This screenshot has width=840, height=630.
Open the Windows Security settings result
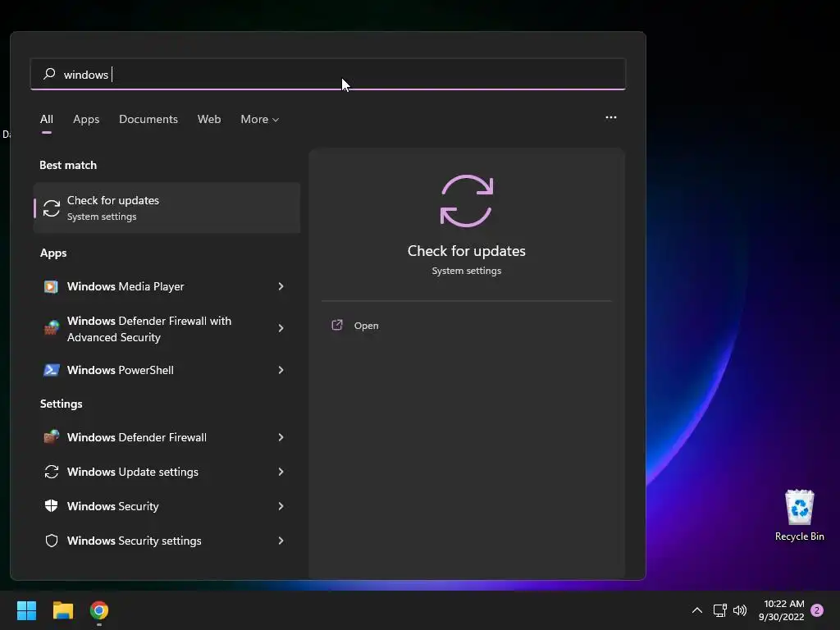coord(167,541)
